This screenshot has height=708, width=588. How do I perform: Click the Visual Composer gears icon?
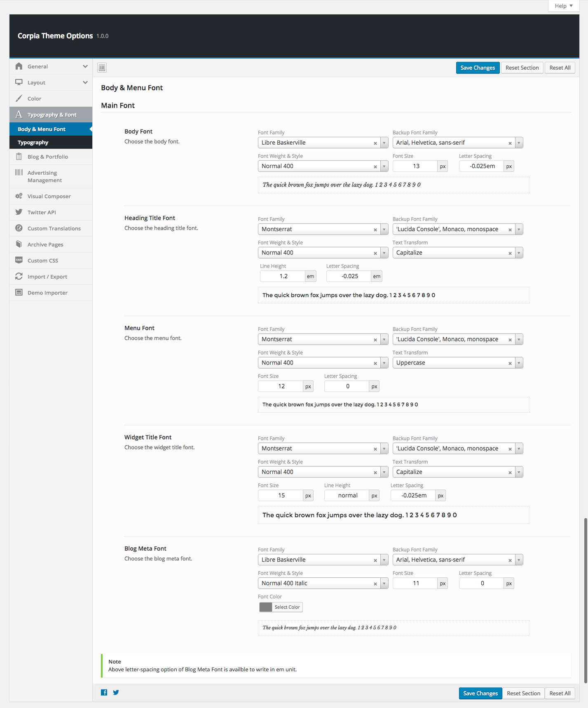(19, 196)
